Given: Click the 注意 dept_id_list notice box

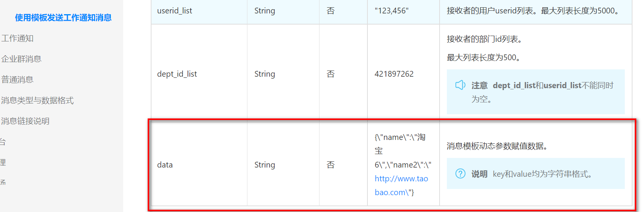Looking at the screenshot, I should [x=535, y=92].
